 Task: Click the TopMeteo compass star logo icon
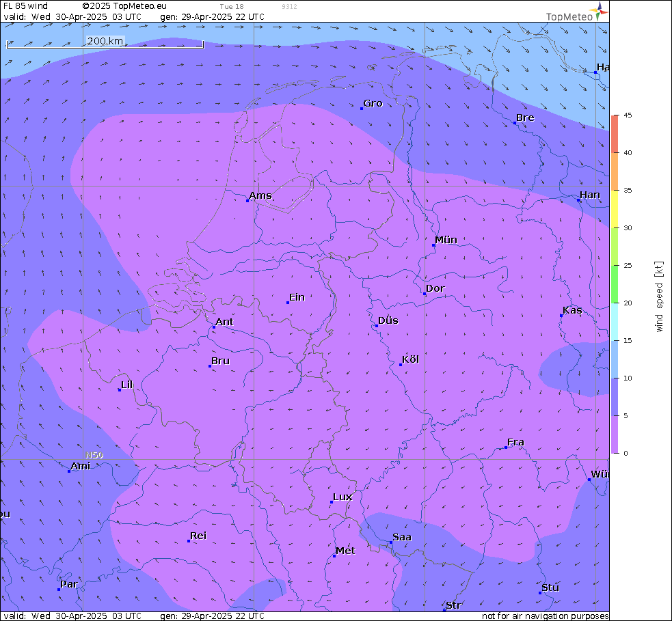[x=599, y=11]
